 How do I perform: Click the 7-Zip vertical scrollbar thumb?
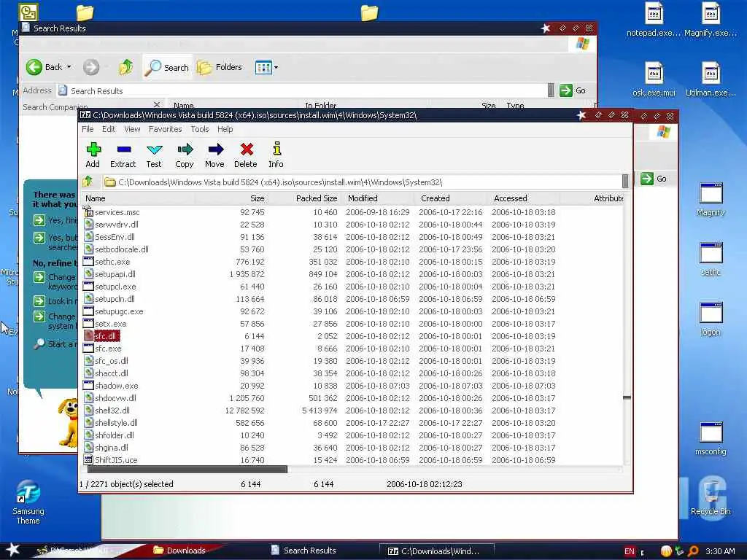coord(627,397)
